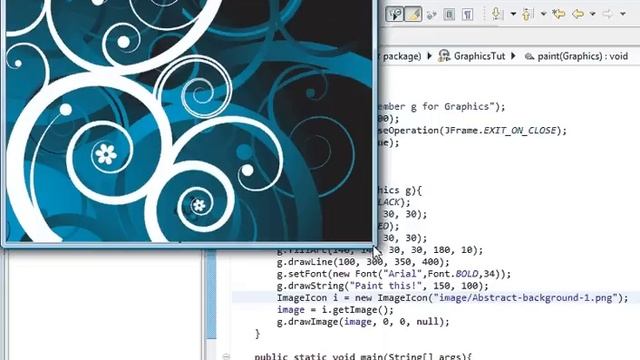Select GraphicsTut in the breadcrumb
This screenshot has width=640, height=360.
coord(479,56)
